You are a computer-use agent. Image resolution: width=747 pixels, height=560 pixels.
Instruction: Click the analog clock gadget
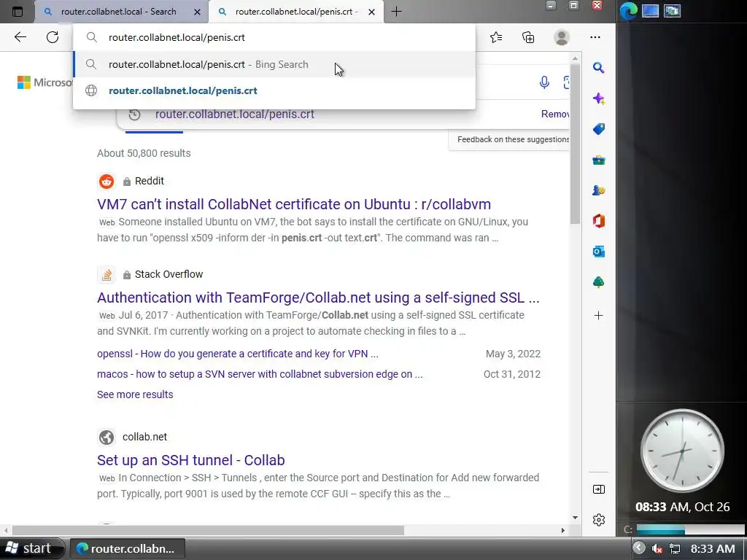682,451
